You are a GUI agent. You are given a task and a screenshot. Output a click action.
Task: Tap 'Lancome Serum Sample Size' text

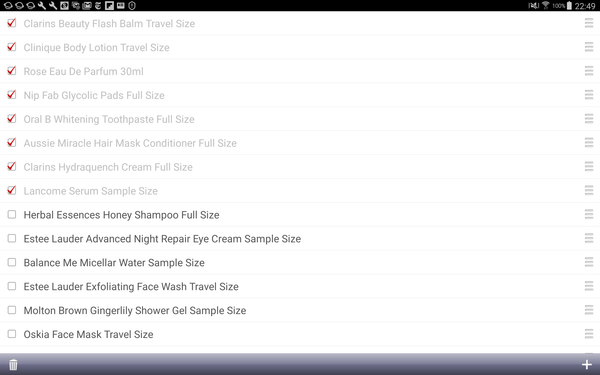(x=91, y=191)
